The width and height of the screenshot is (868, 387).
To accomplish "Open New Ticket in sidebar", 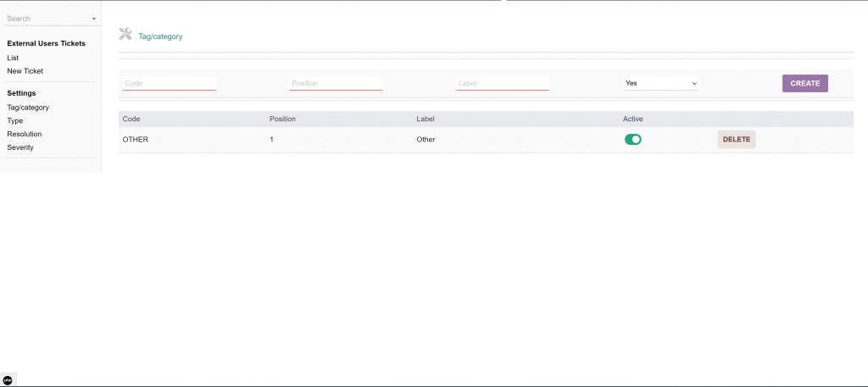I will 25,71.
